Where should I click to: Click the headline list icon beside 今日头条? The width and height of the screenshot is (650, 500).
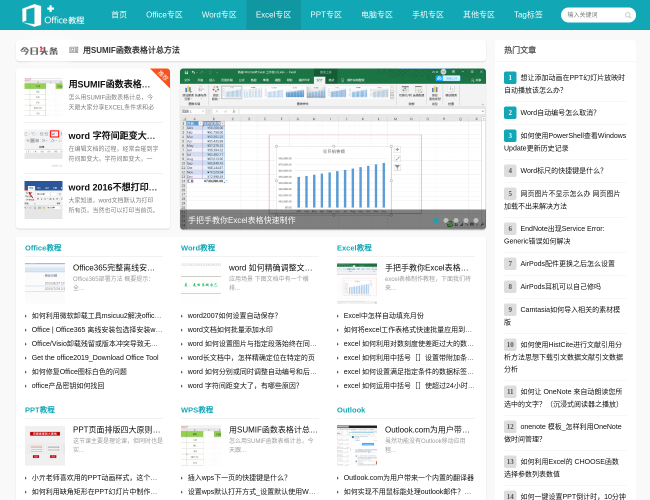[74, 50]
